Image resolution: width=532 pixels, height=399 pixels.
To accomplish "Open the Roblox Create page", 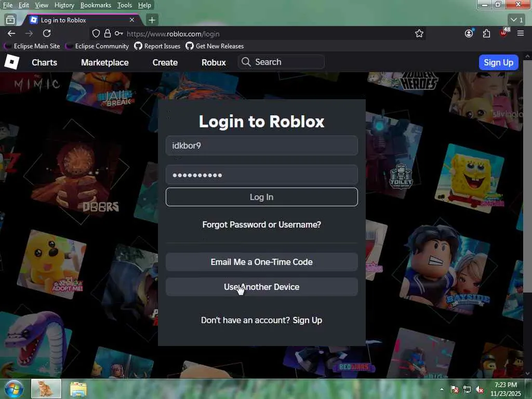I will click(x=165, y=62).
